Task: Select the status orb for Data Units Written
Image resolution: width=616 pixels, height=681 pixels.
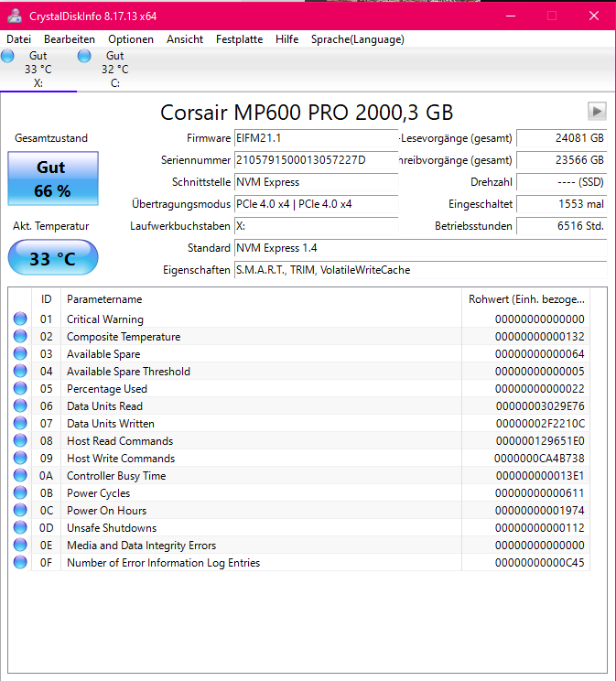Action: (20, 423)
